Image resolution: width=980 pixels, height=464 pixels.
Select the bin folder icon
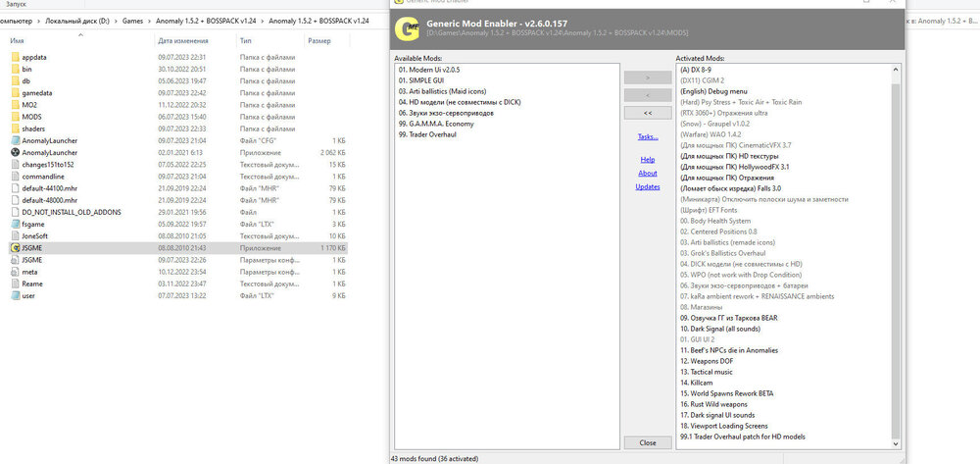16,69
